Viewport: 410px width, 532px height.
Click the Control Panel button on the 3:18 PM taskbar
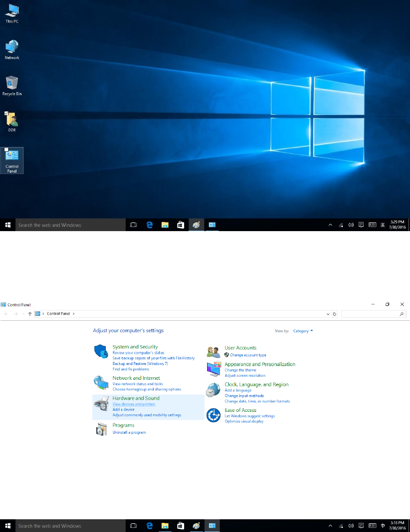click(212, 525)
